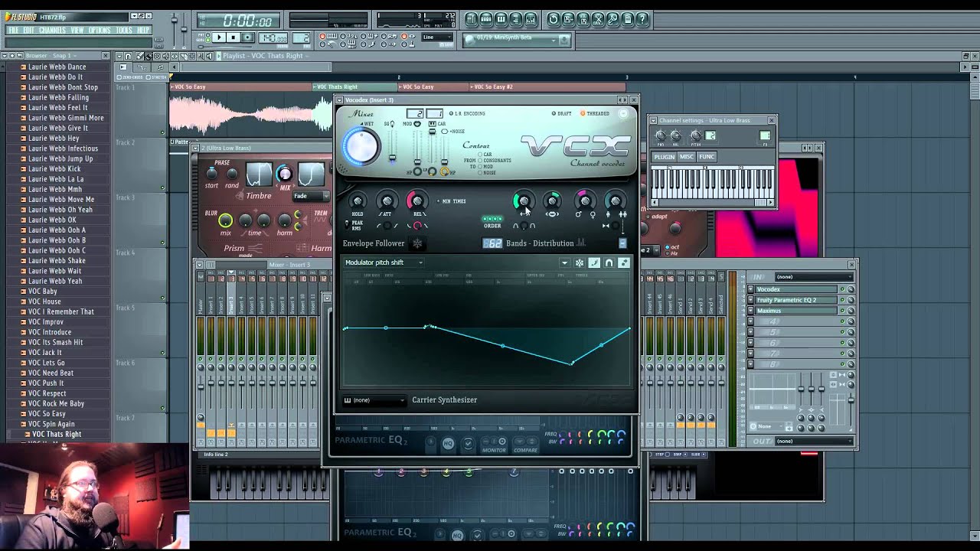The image size is (980, 551).
Task: Open the envelope options arrow dropdown in Vocodex
Action: 565,262
